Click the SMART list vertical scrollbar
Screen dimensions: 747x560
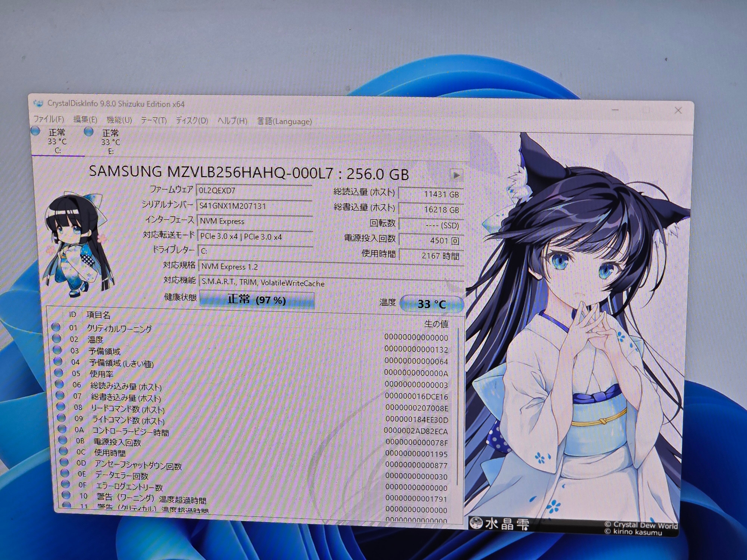tap(458, 405)
